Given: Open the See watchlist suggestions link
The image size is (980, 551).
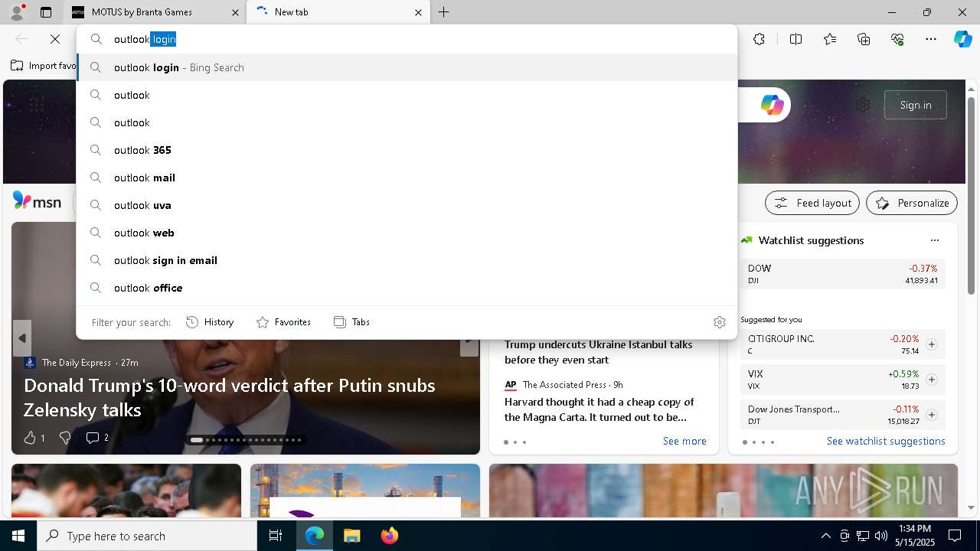Looking at the screenshot, I should (x=886, y=441).
